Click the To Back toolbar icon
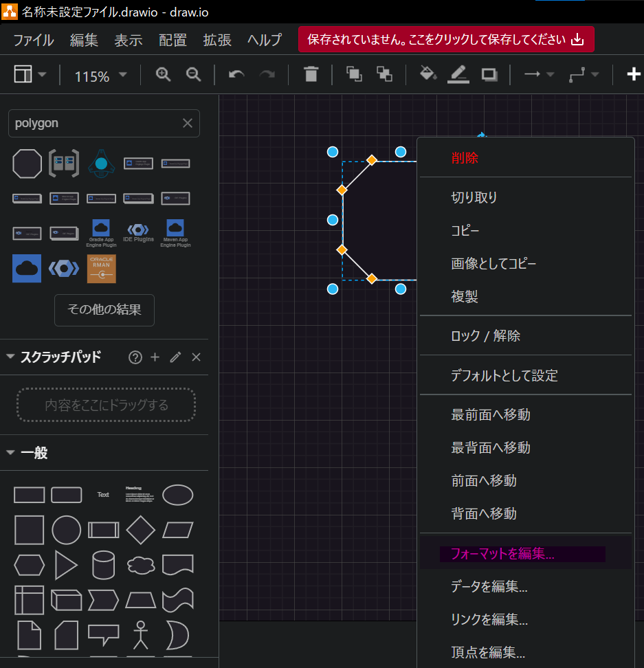The height and width of the screenshot is (668, 644). 385,74
